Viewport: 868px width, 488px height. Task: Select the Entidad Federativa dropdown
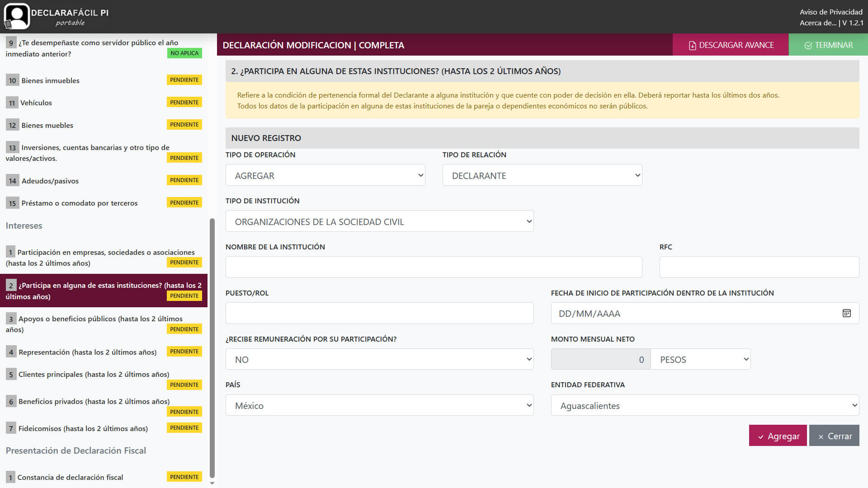[705, 405]
